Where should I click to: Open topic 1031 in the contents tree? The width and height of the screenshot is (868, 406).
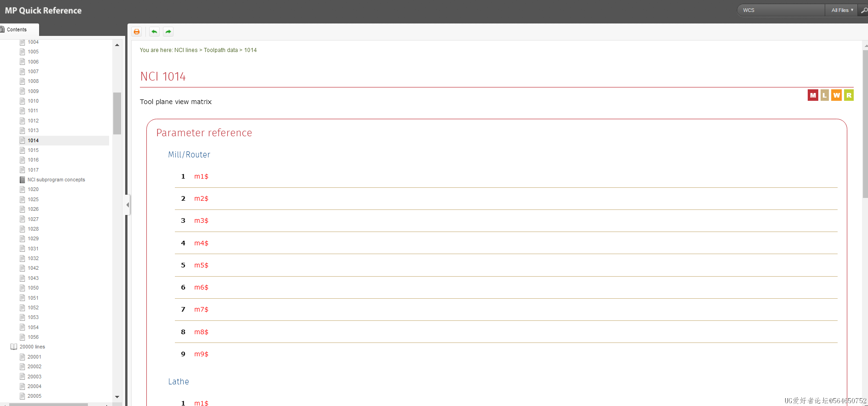click(33, 249)
